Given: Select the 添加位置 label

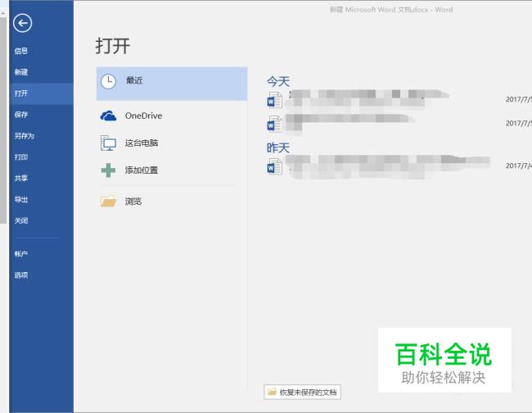Looking at the screenshot, I should (x=142, y=170).
